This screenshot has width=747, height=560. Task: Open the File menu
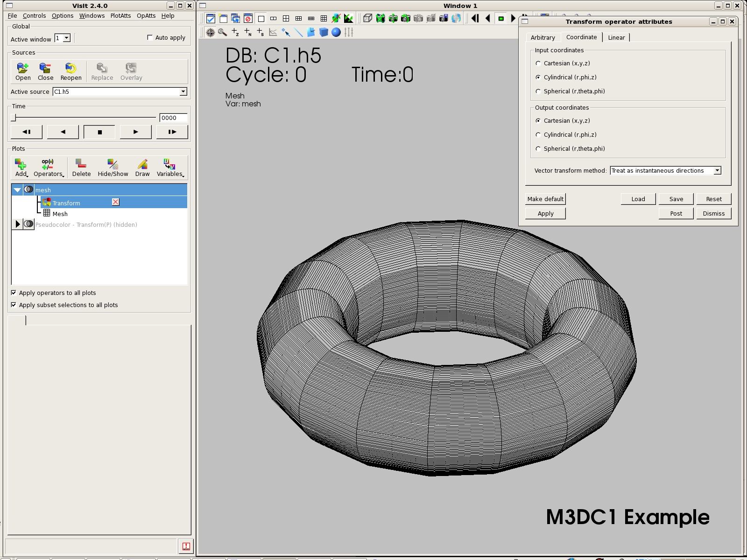12,15
